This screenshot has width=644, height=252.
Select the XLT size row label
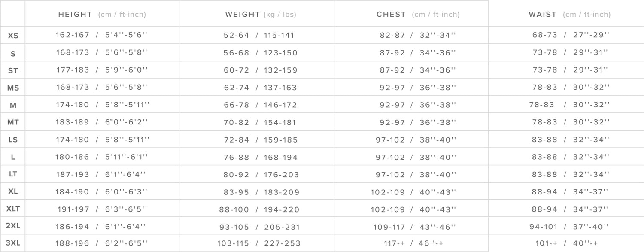(x=13, y=209)
